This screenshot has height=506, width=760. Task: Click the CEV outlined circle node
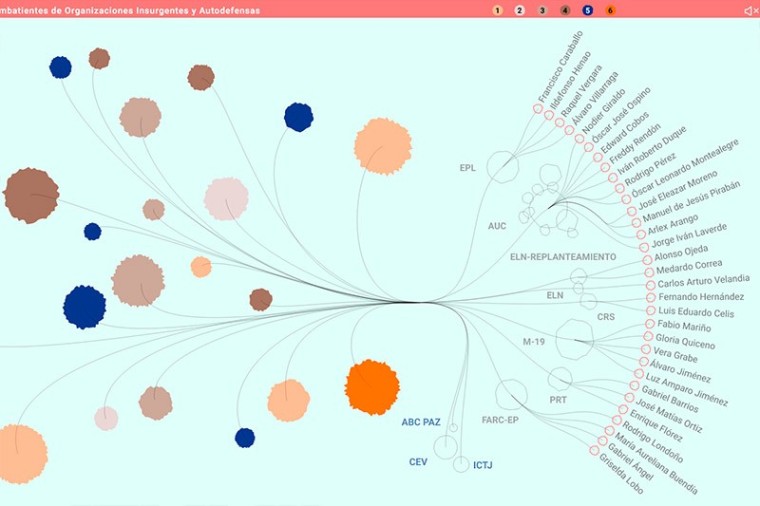click(x=445, y=447)
